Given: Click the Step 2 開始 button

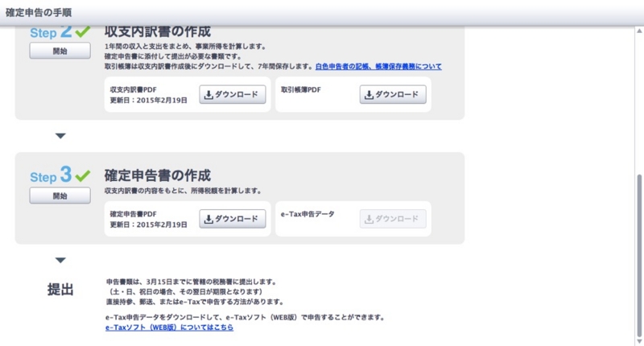Looking at the screenshot, I should [x=60, y=51].
